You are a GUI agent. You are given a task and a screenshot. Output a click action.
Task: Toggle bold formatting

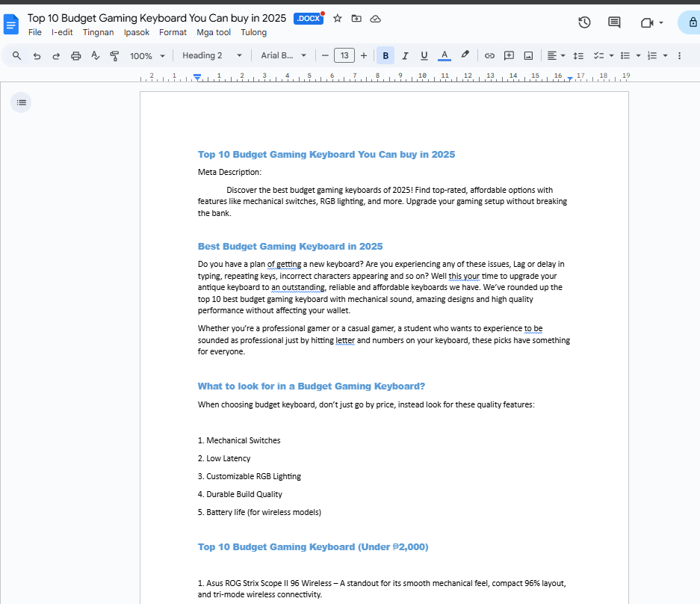[385, 55]
